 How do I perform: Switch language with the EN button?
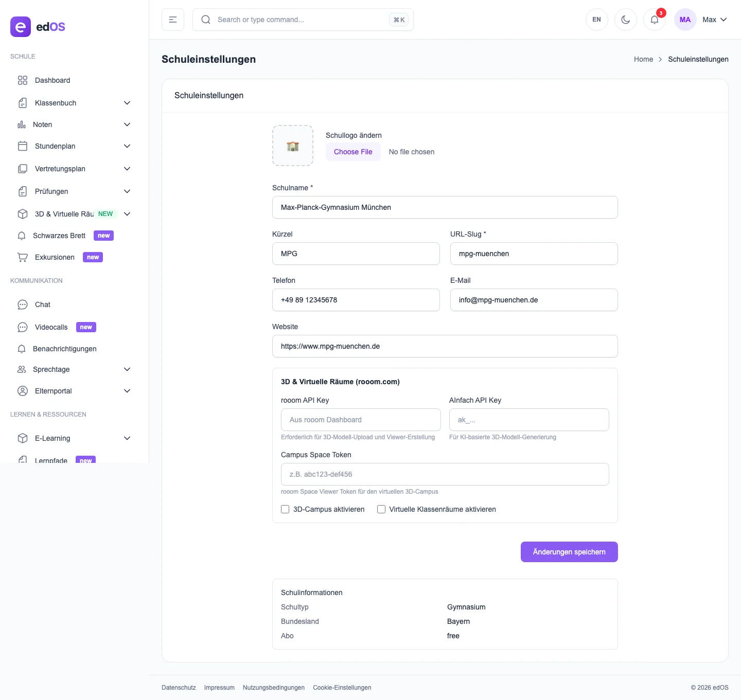coord(597,20)
